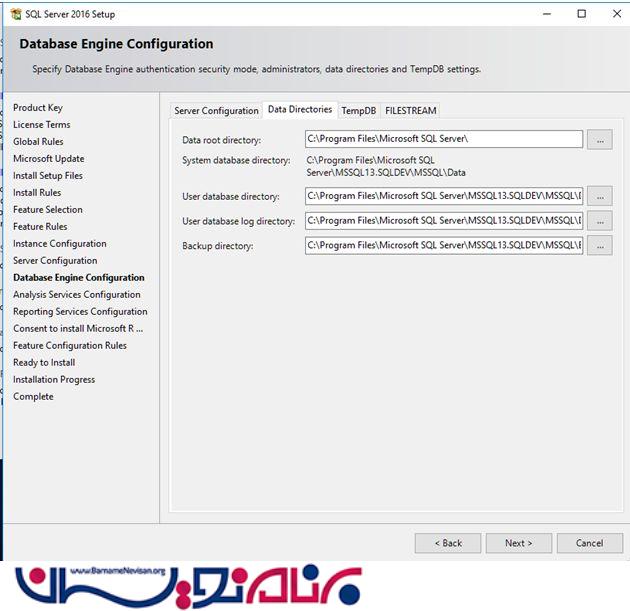The height and width of the screenshot is (611, 630).
Task: Click the User database log directory field
Action: point(443,221)
